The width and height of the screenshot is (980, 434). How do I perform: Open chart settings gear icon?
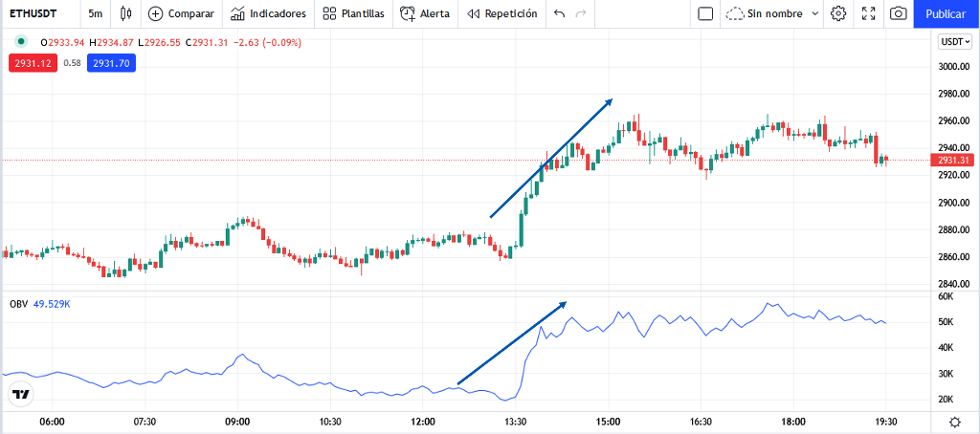click(x=838, y=13)
